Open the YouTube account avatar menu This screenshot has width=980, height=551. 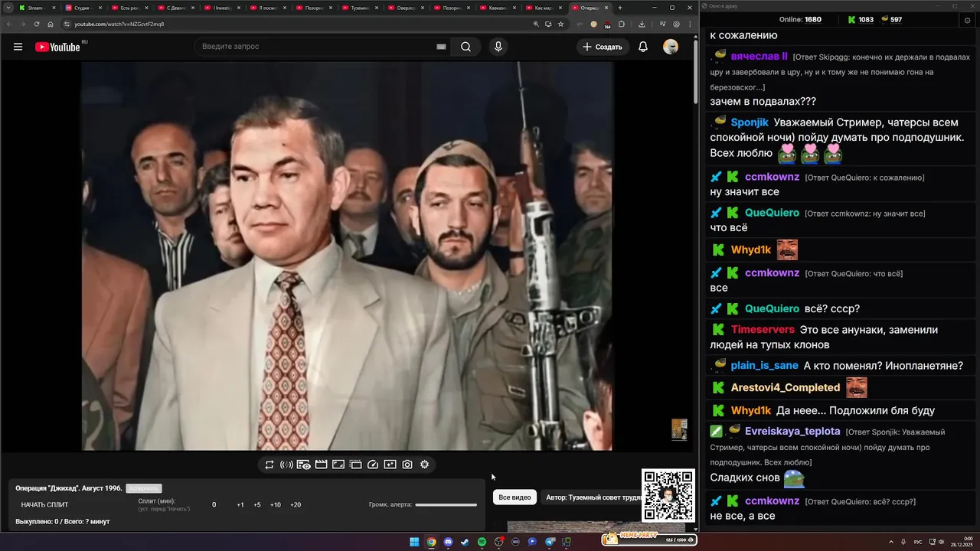pyautogui.click(x=671, y=47)
